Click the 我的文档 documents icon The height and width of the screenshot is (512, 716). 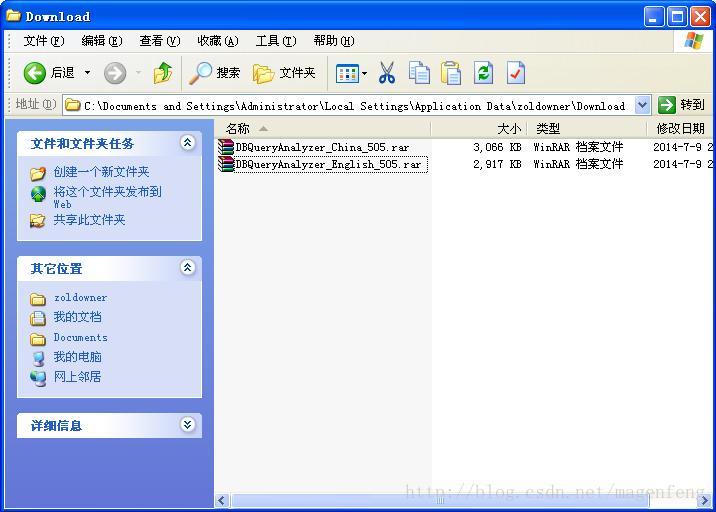(x=38, y=318)
